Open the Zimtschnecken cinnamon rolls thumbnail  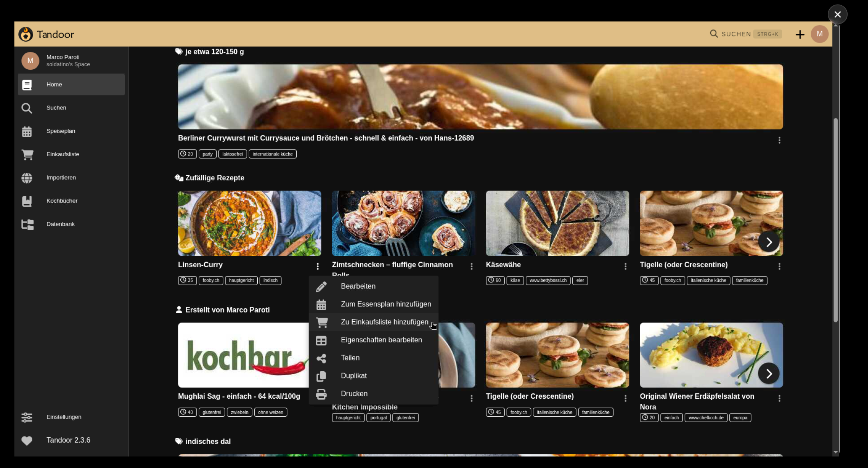coord(404,223)
